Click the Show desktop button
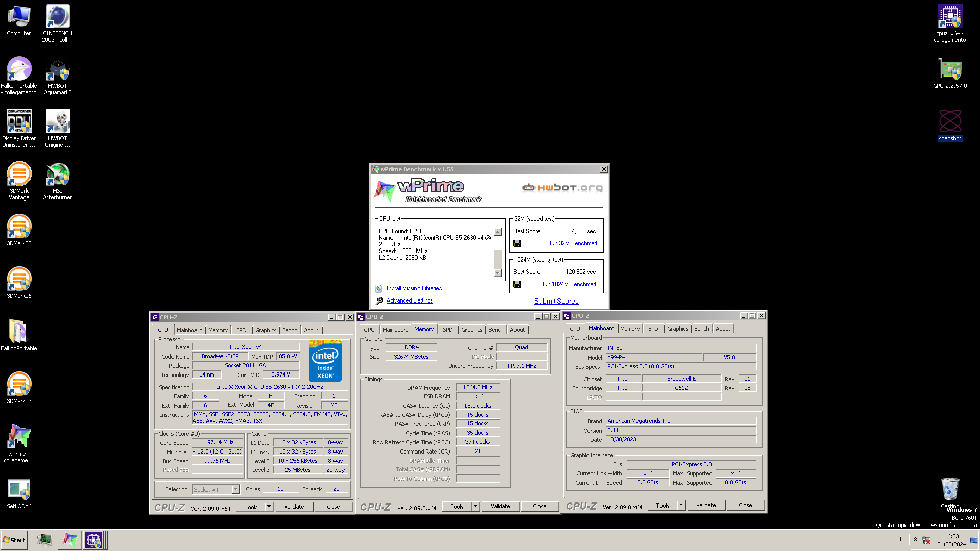 click(974, 540)
